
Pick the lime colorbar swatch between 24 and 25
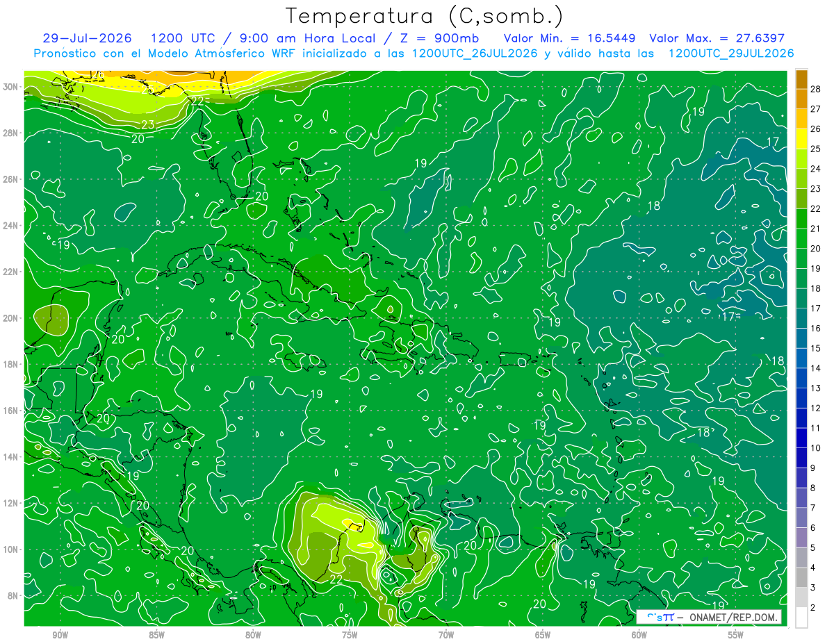801,158
